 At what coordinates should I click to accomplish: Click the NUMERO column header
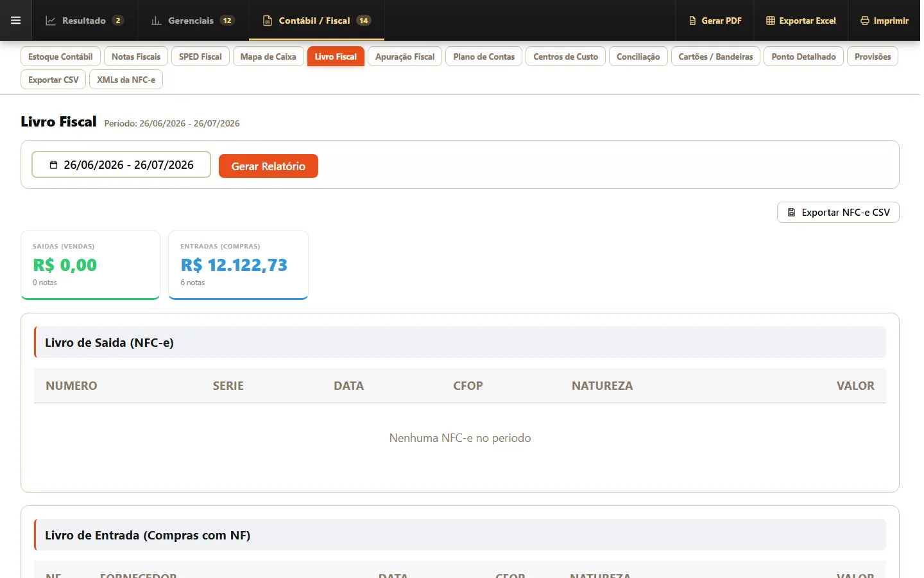pyautogui.click(x=71, y=386)
